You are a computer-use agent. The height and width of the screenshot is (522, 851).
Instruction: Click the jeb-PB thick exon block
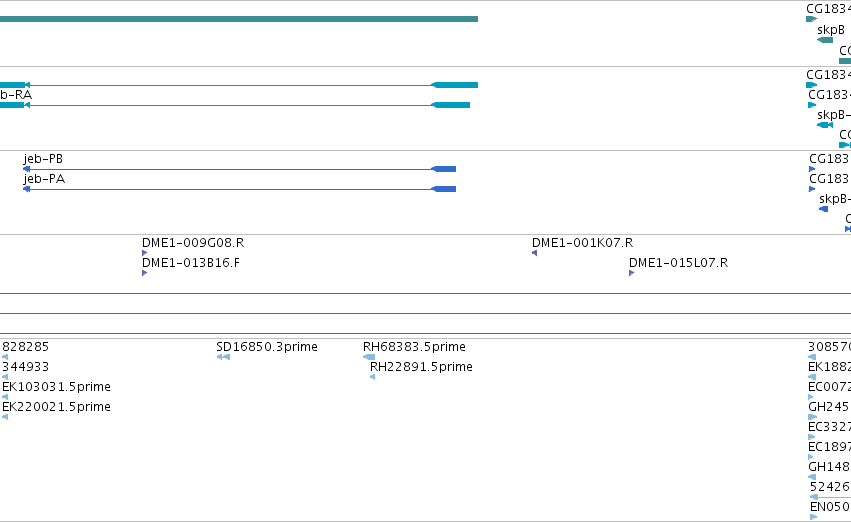pos(443,169)
